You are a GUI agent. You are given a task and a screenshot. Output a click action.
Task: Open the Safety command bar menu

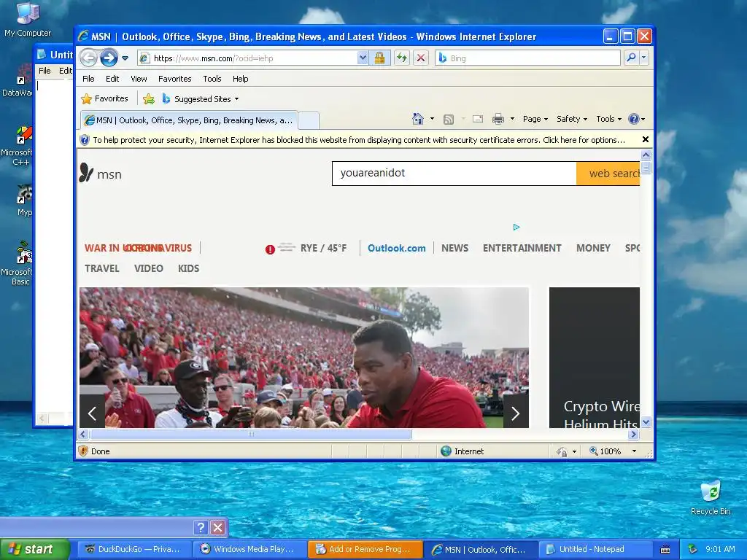(x=572, y=119)
